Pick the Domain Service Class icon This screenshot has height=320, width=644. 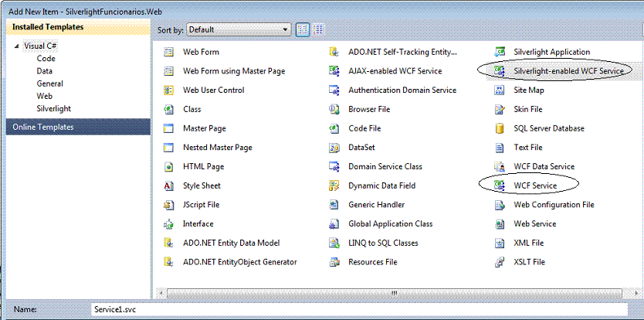[x=334, y=167]
